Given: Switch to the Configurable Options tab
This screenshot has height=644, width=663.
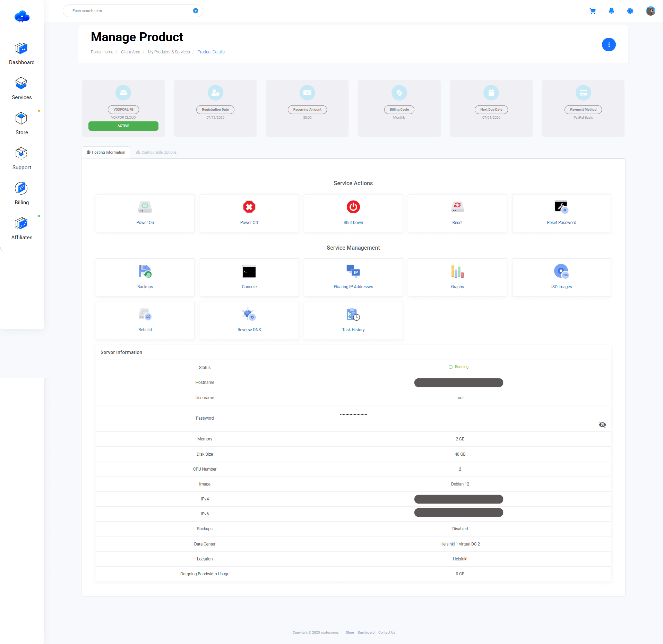Looking at the screenshot, I should (x=156, y=152).
